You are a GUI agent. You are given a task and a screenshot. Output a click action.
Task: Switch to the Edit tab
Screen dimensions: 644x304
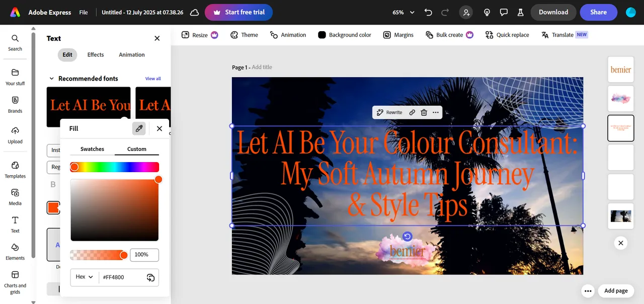tap(67, 55)
